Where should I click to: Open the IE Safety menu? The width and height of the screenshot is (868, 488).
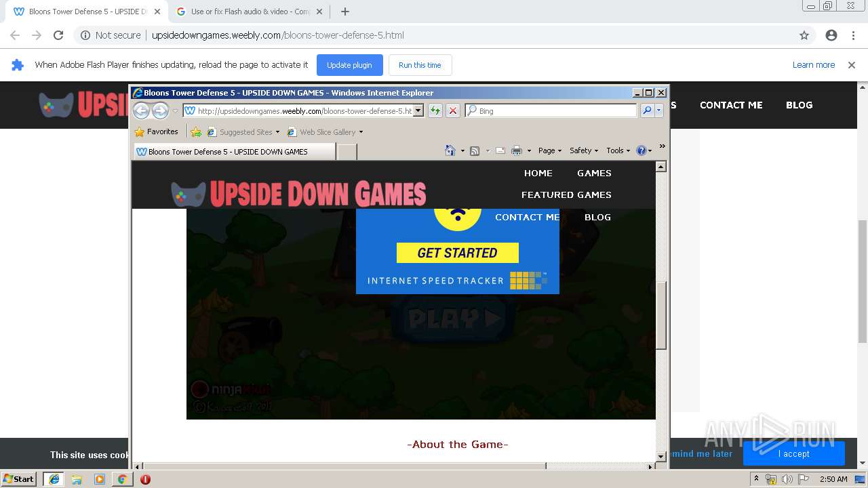tap(584, 150)
